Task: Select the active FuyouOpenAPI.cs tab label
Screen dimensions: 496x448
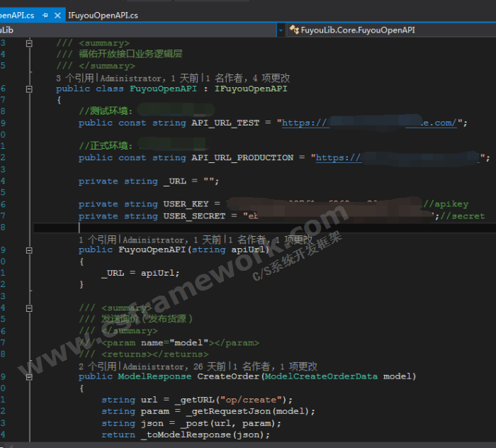Action: point(17,15)
